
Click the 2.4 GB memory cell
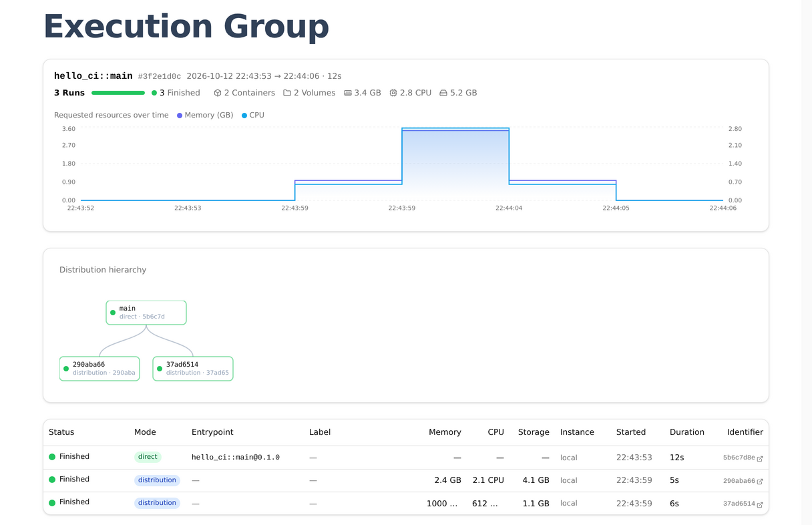(x=447, y=480)
